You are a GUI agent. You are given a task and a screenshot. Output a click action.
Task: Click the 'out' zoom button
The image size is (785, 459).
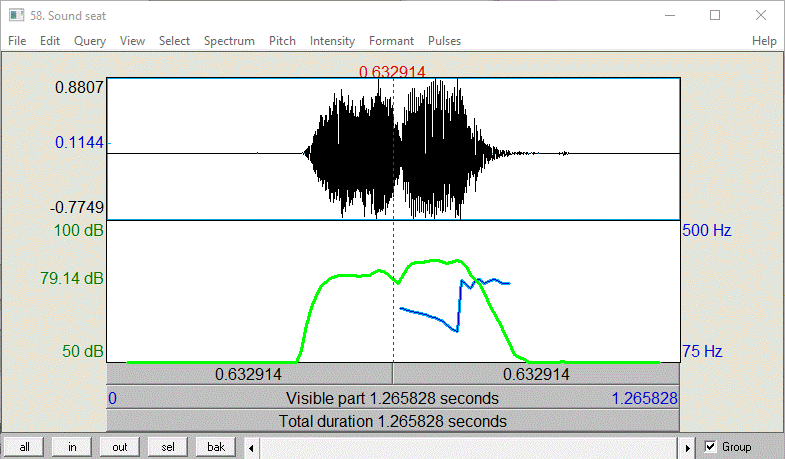click(120, 447)
